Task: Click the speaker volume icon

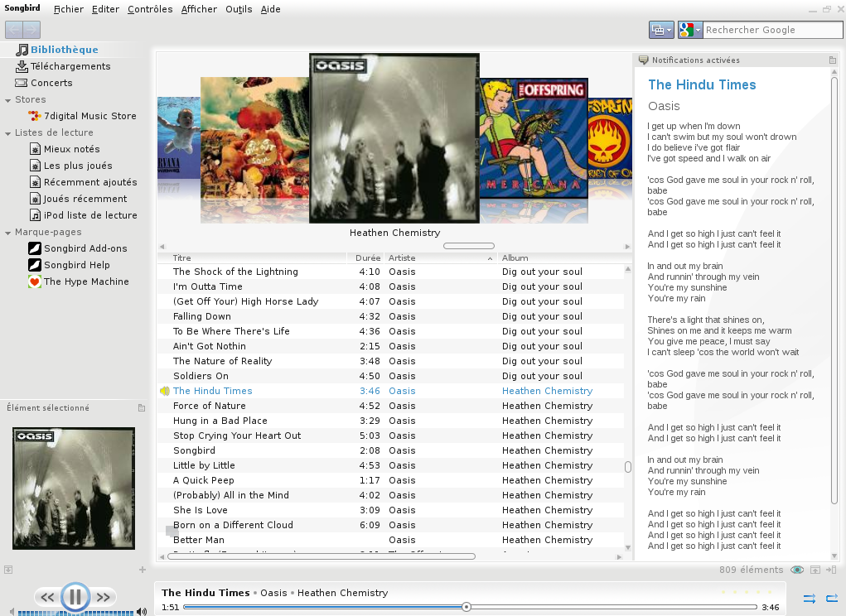Action: (142, 612)
